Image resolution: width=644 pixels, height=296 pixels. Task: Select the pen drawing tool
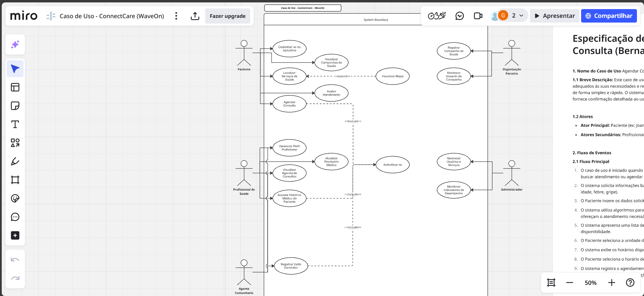15,161
